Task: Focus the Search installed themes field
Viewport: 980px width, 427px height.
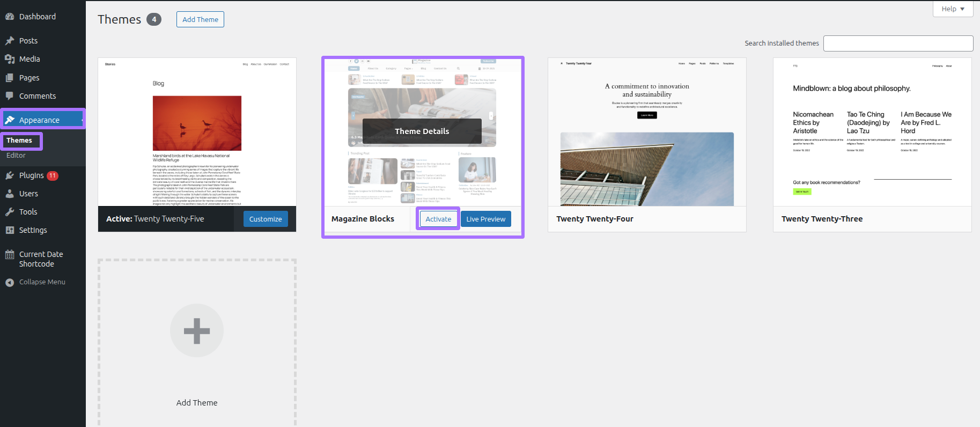Action: 898,43
